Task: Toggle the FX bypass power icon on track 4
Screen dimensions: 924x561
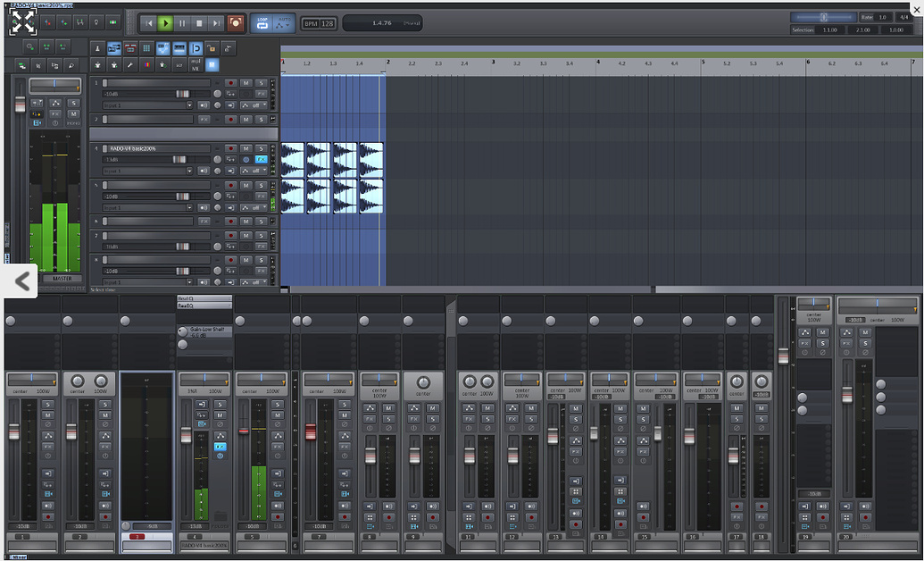Action: click(x=246, y=159)
